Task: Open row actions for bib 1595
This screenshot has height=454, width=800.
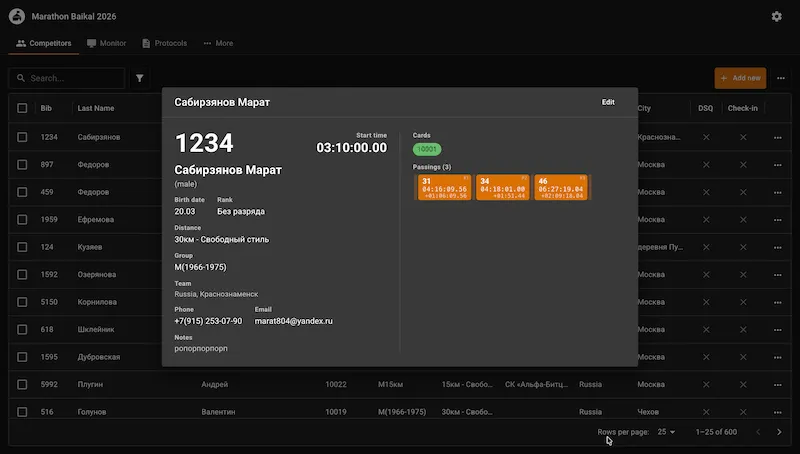Action: coord(778,358)
